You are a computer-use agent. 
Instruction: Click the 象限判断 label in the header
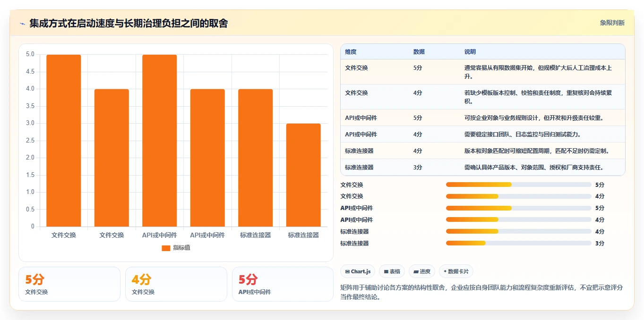pos(612,23)
